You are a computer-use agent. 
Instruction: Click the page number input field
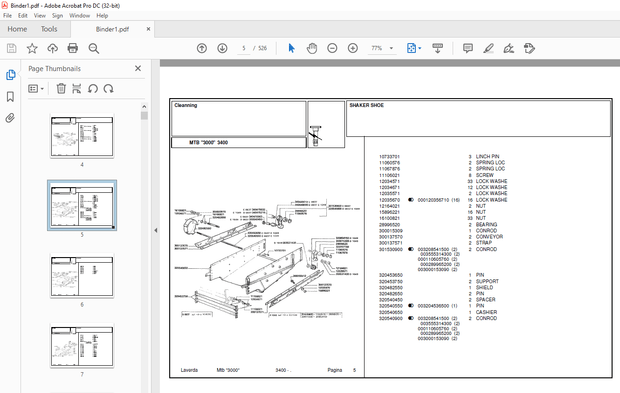(x=244, y=49)
